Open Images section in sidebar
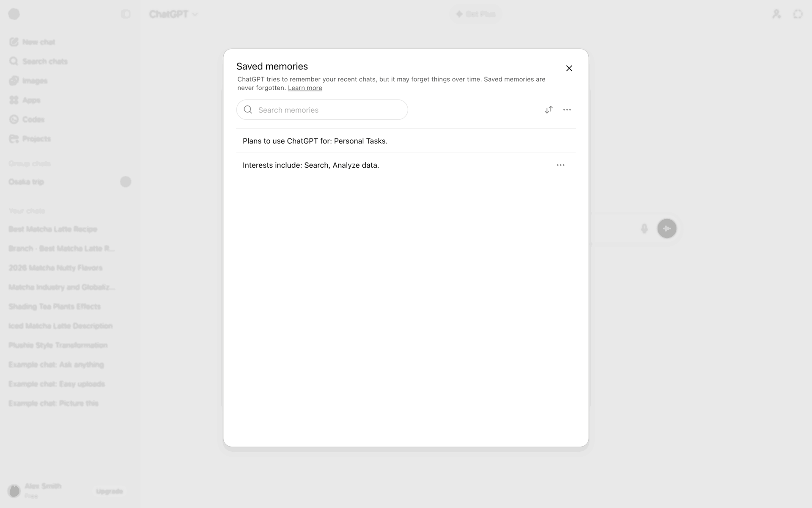 (x=70, y=81)
